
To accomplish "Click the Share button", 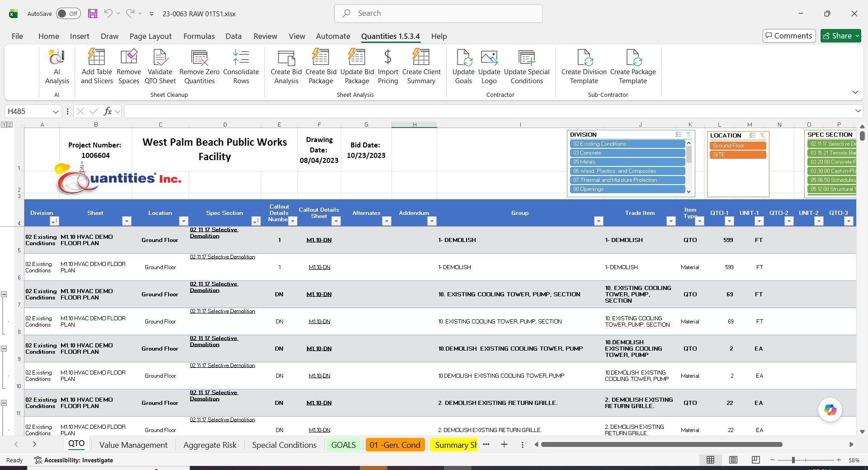I will 840,36.
